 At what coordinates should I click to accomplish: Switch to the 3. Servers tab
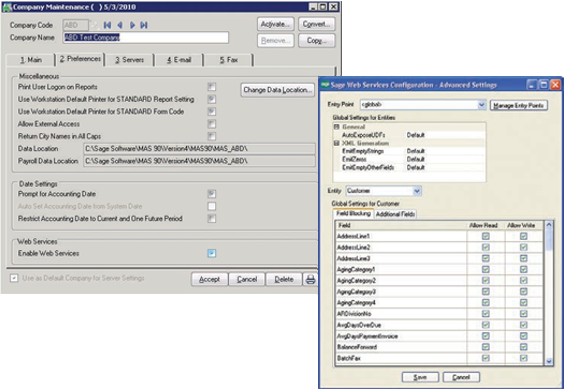click(130, 60)
